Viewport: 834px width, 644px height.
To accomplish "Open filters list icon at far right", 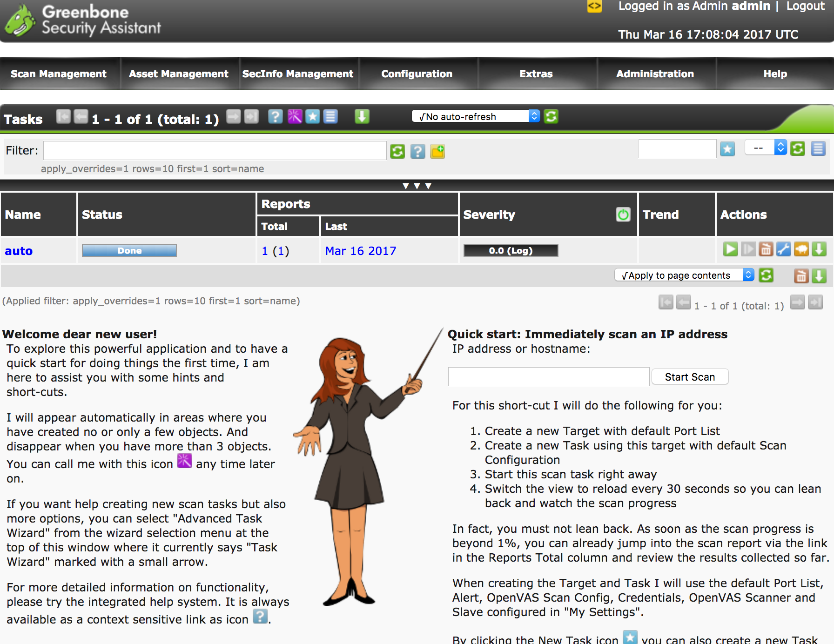I will tap(818, 149).
